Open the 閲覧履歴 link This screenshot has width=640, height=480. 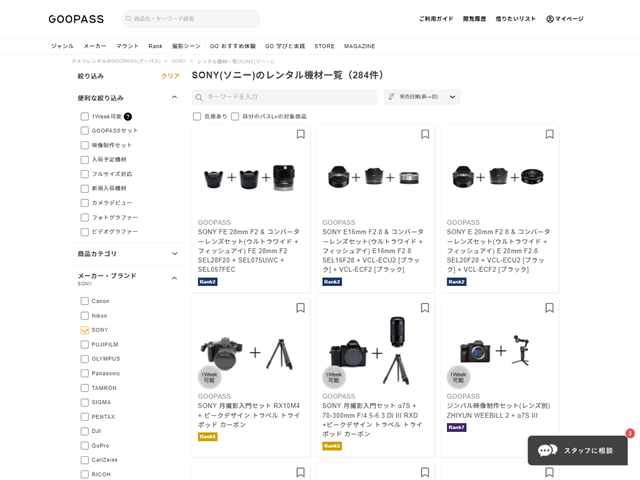coord(474,19)
